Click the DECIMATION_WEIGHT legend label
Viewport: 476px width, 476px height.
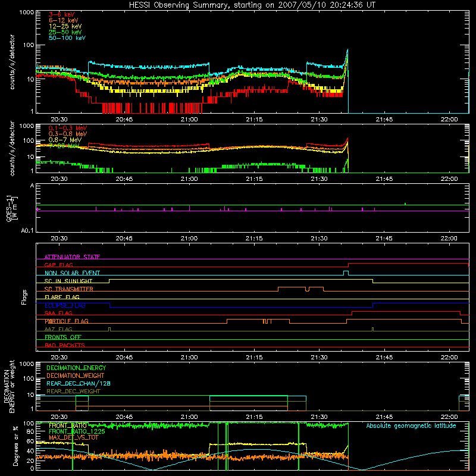pos(76,376)
